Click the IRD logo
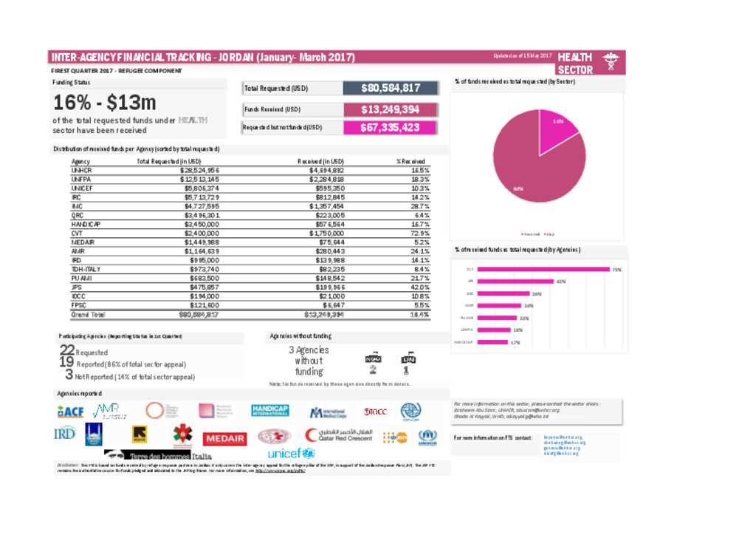The width and height of the screenshot is (756, 535). point(65,433)
